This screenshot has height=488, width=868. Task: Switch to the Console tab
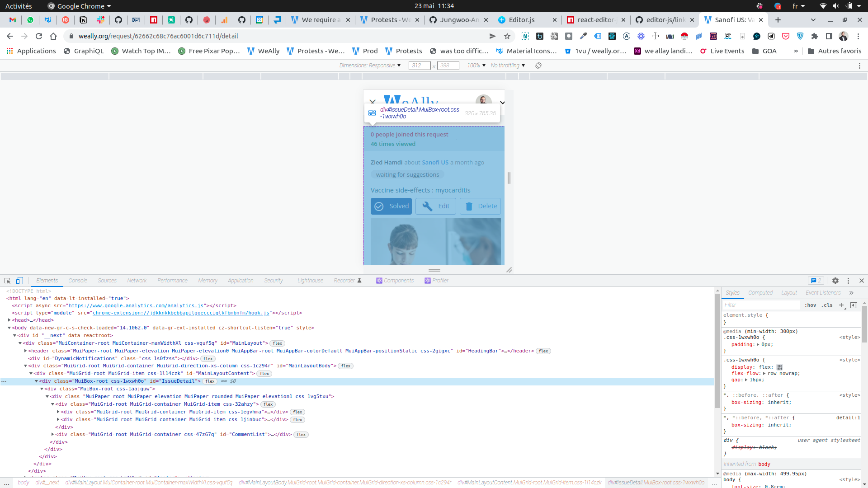coord(78,281)
